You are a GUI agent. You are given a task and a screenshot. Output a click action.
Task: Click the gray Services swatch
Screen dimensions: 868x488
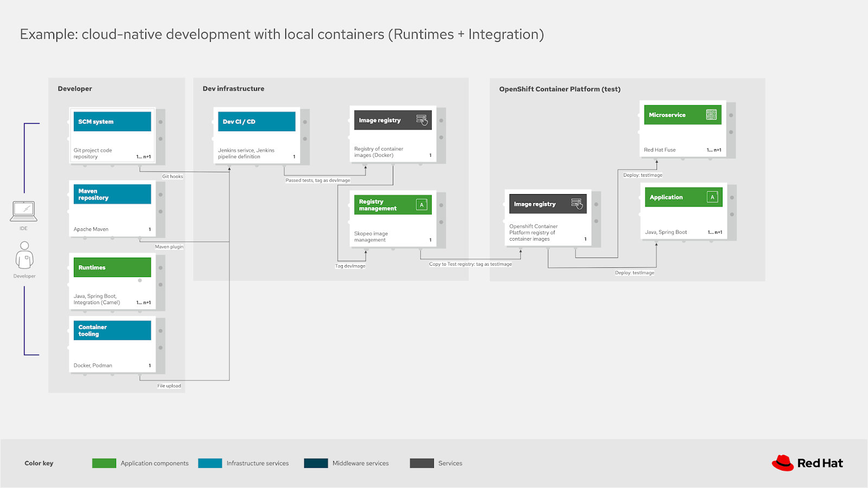point(422,463)
